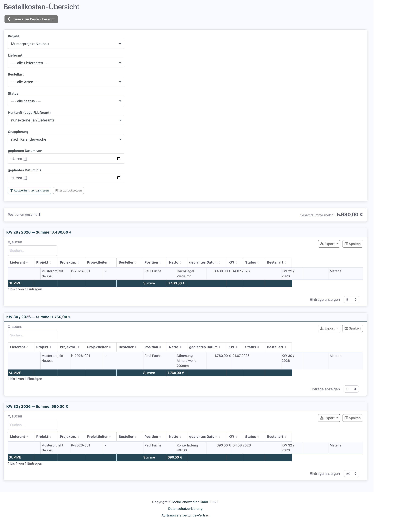417x532 pixels.
Task: Sort KW 29 table by Projektnr.
Action: [71, 262]
